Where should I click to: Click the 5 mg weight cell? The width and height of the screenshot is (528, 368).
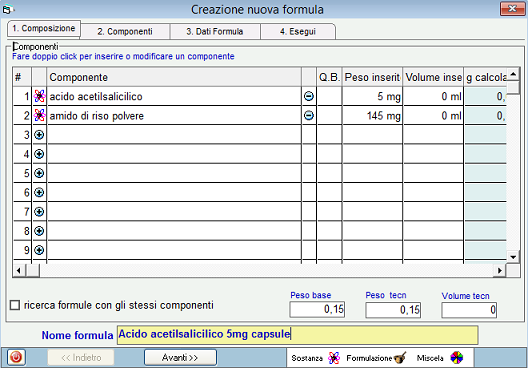[372, 96]
